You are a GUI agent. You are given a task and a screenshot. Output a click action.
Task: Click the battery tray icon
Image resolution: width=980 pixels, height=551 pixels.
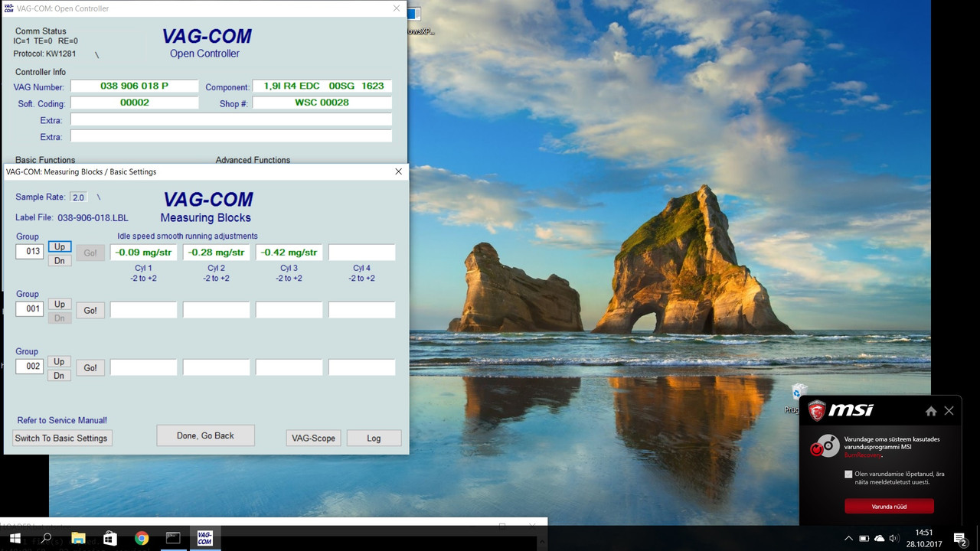click(x=864, y=538)
